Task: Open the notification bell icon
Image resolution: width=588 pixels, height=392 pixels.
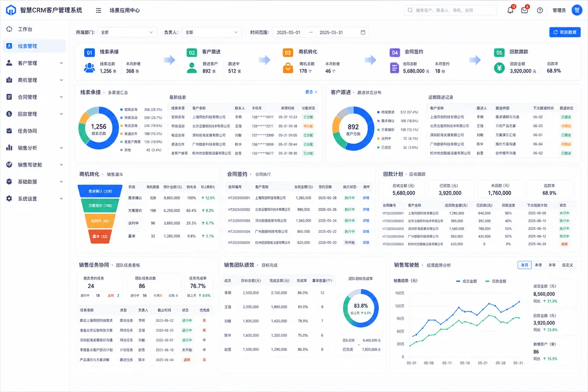Action: (x=510, y=10)
